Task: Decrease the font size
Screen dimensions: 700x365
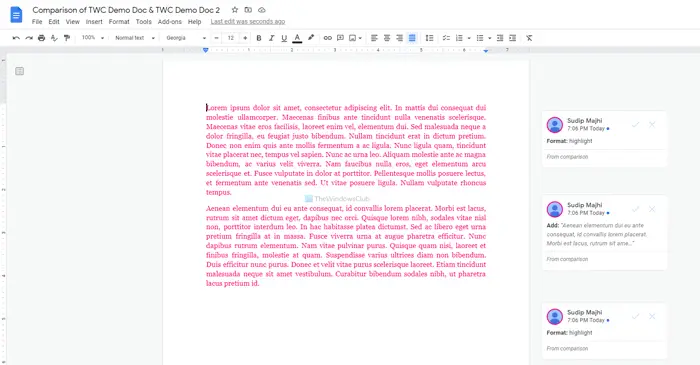Action: (x=217, y=38)
